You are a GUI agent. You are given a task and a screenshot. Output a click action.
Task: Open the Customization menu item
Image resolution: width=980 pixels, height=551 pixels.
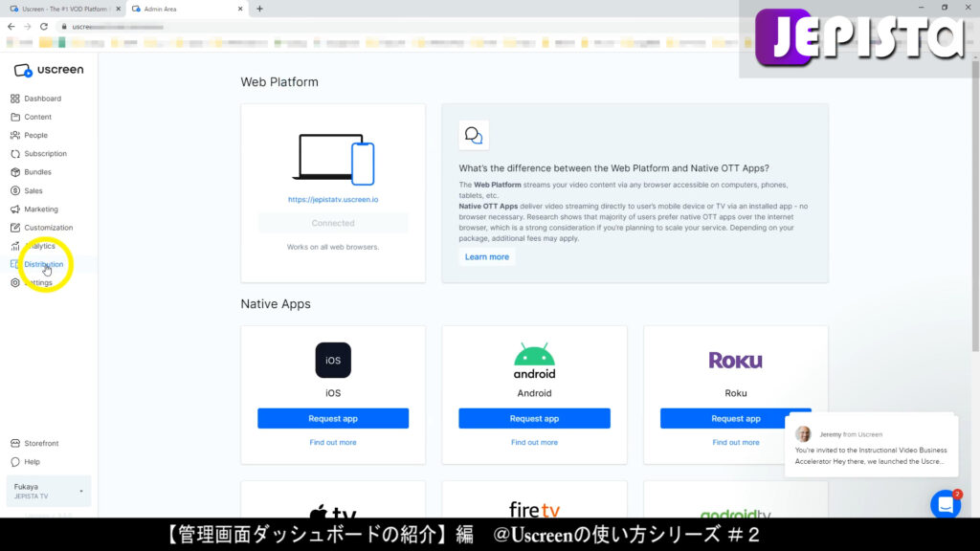click(49, 228)
